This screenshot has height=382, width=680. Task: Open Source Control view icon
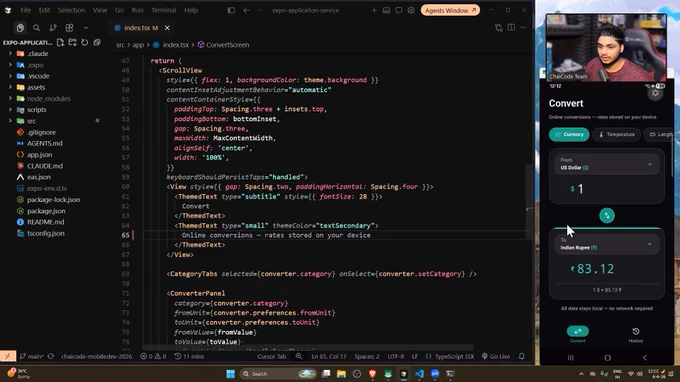click(53, 28)
